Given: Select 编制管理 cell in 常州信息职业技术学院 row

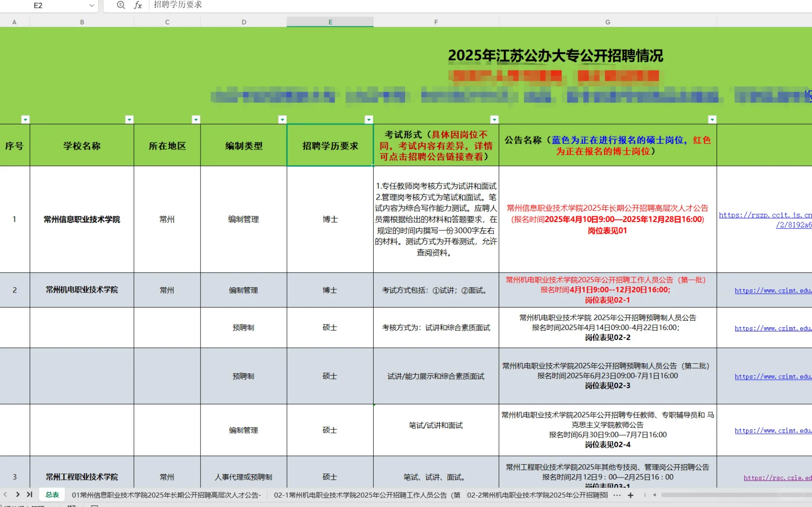Looking at the screenshot, I should point(244,219).
